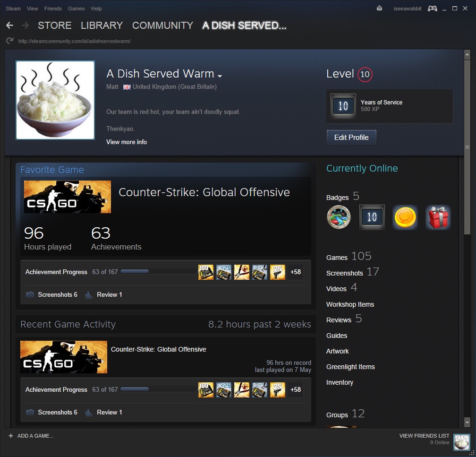Click the Achievement Progress bar in Recent Activity
476x457 pixels.
point(158,389)
